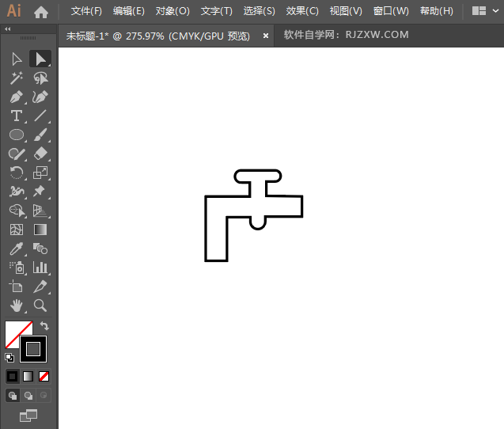The image size is (504, 429).
Task: Select the Hand tool
Action: click(x=17, y=306)
